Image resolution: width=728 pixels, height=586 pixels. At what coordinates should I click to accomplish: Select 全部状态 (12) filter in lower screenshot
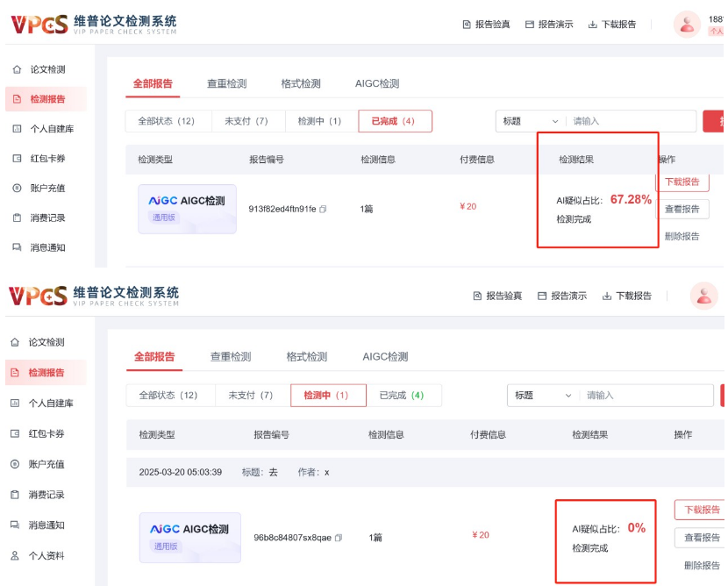coord(171,395)
